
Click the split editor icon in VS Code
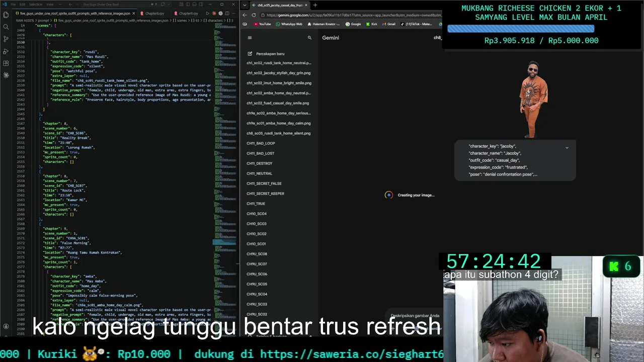[x=227, y=13]
